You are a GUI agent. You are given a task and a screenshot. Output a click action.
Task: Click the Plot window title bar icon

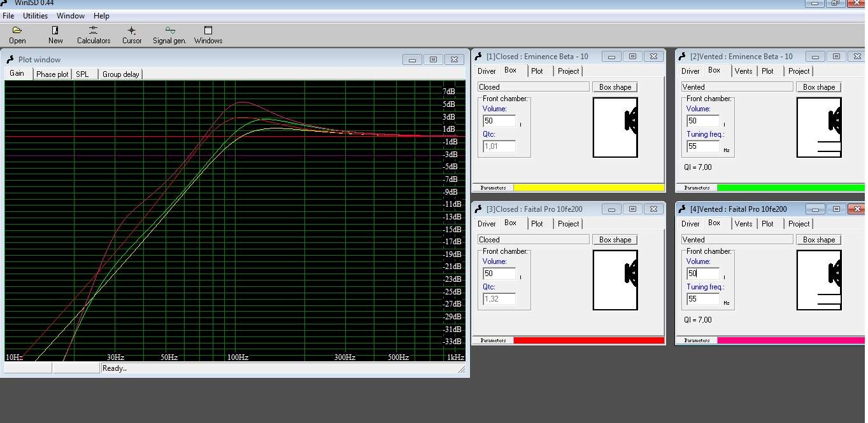coord(10,59)
